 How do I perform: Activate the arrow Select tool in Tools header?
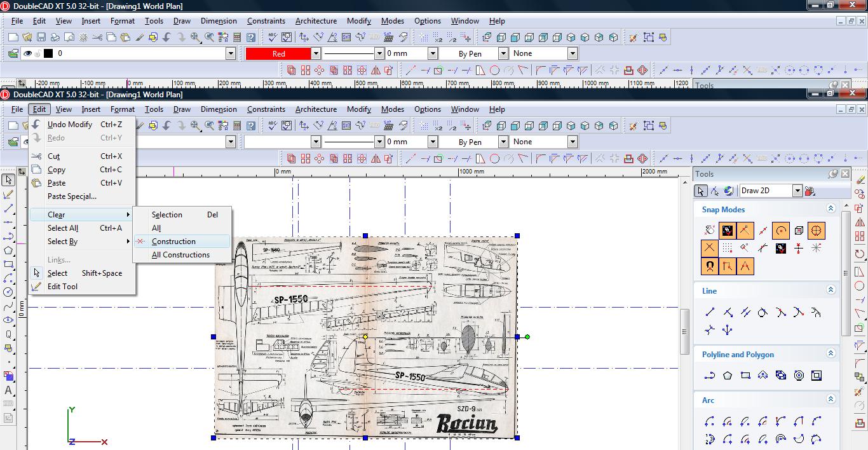tap(701, 191)
